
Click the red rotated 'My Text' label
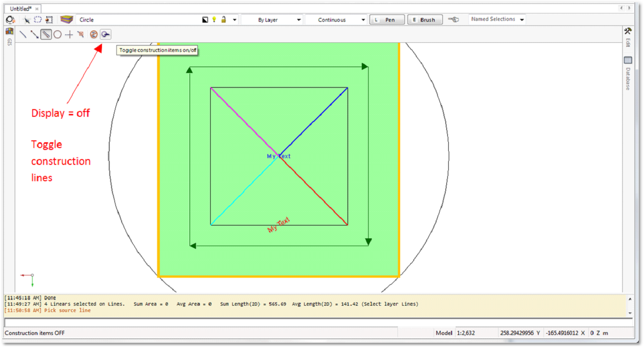tap(279, 225)
